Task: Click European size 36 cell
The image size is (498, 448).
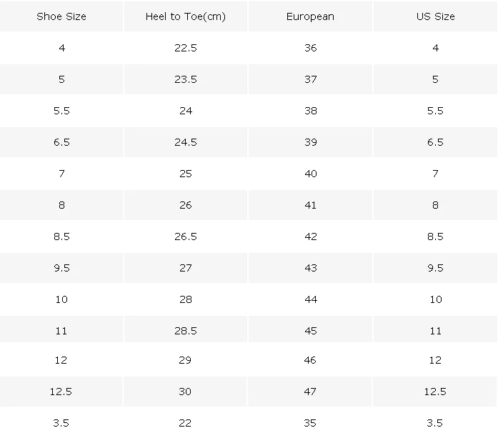Action: pyautogui.click(x=310, y=48)
